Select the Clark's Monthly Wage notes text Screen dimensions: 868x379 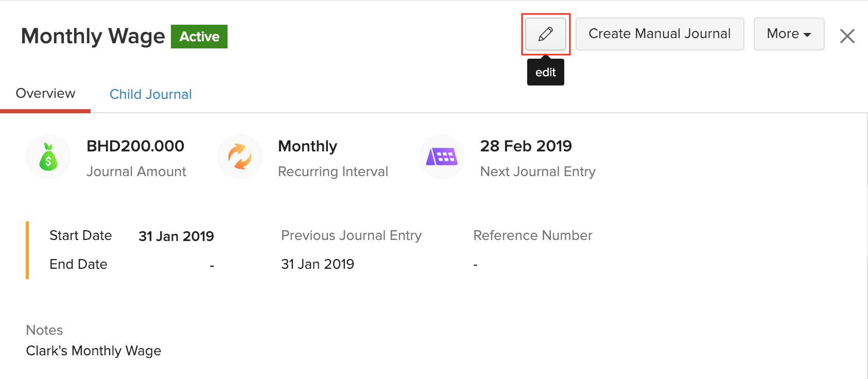(x=93, y=351)
